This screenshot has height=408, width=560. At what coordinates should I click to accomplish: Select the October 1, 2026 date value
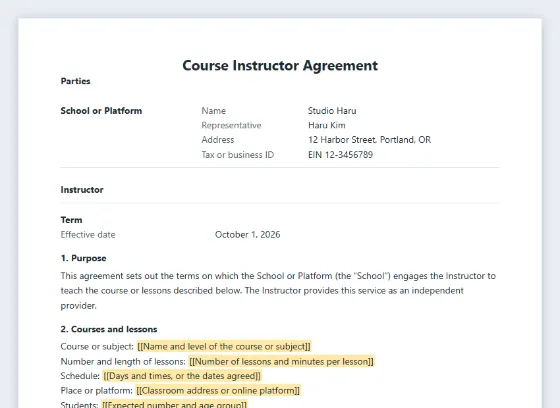pyautogui.click(x=248, y=235)
